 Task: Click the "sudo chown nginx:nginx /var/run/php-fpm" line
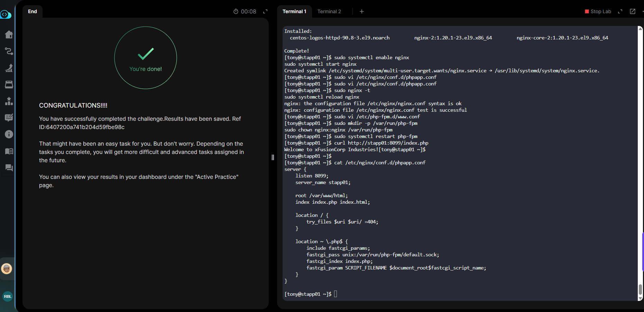[338, 130]
